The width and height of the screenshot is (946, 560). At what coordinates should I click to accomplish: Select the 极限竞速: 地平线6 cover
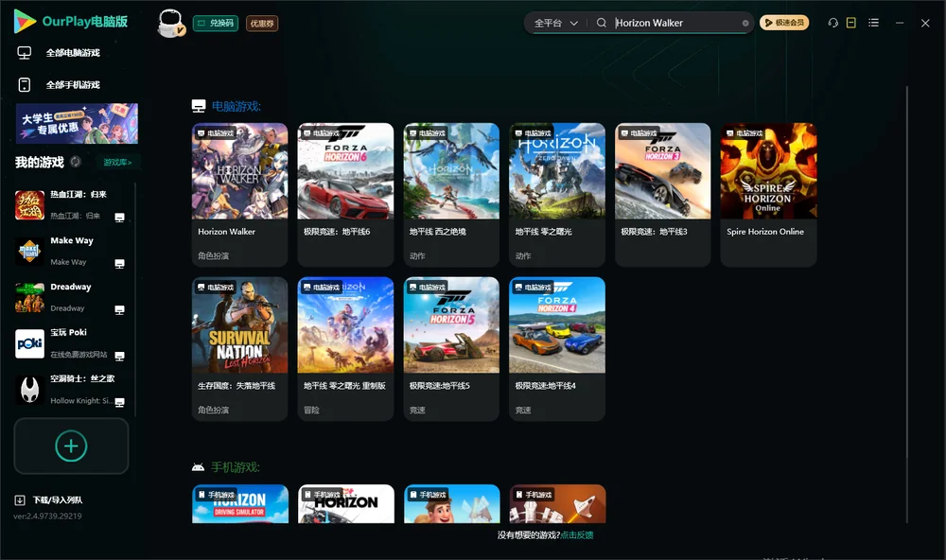point(345,171)
